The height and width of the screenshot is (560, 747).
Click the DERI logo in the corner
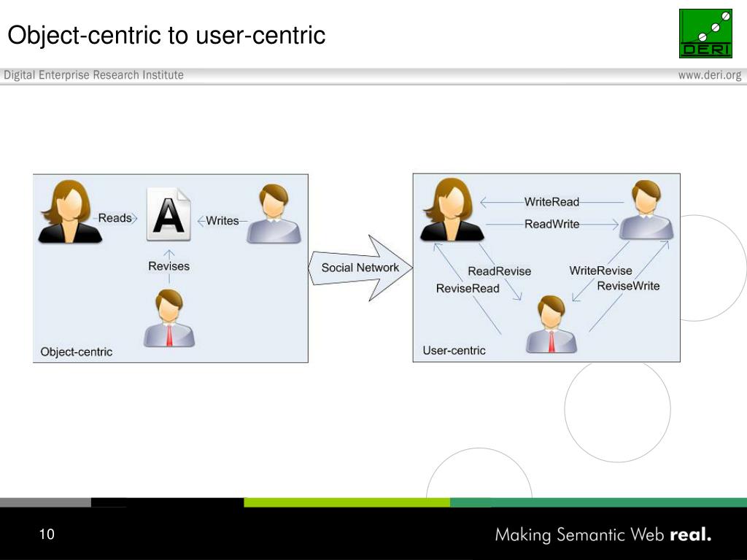point(705,34)
